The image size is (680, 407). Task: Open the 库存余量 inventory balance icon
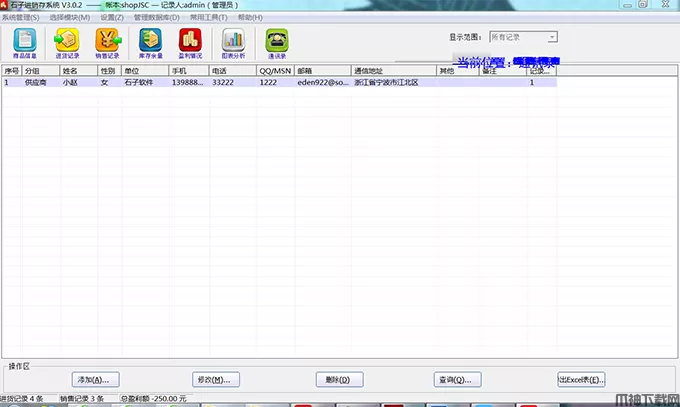(150, 42)
